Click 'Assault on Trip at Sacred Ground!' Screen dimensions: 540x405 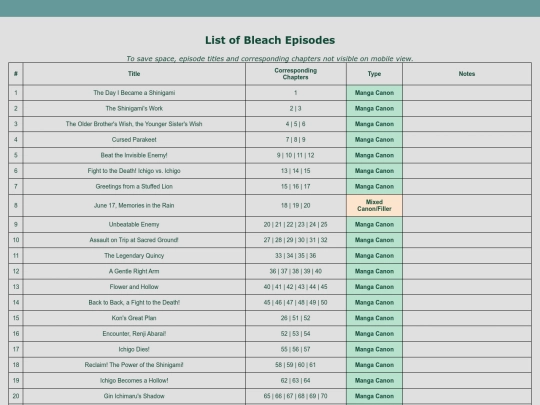point(134,240)
